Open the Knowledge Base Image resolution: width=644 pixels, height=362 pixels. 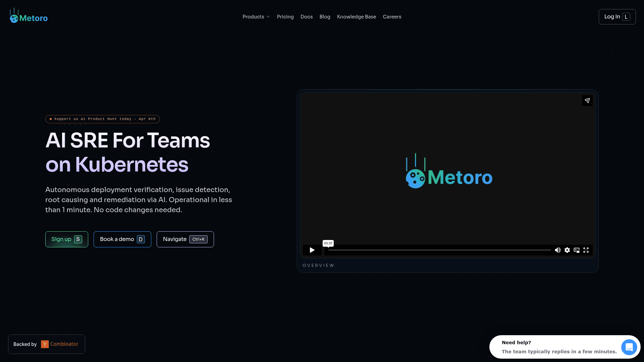coord(356,16)
